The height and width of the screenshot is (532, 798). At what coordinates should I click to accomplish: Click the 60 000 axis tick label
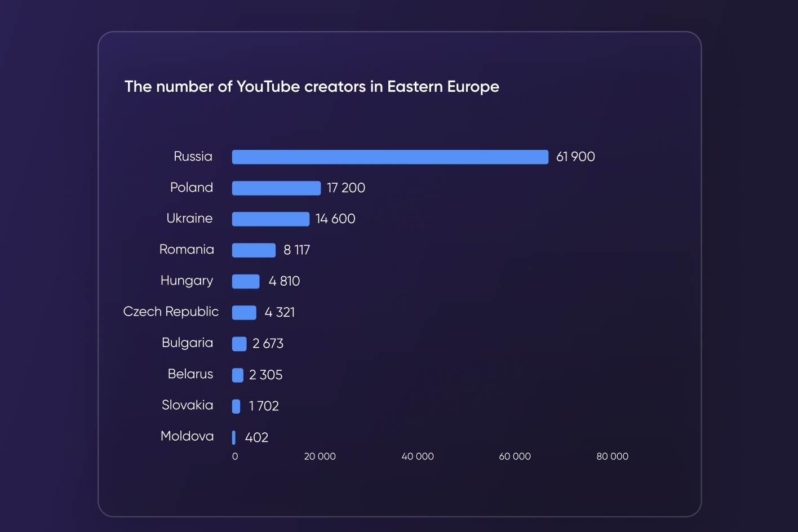click(515, 456)
